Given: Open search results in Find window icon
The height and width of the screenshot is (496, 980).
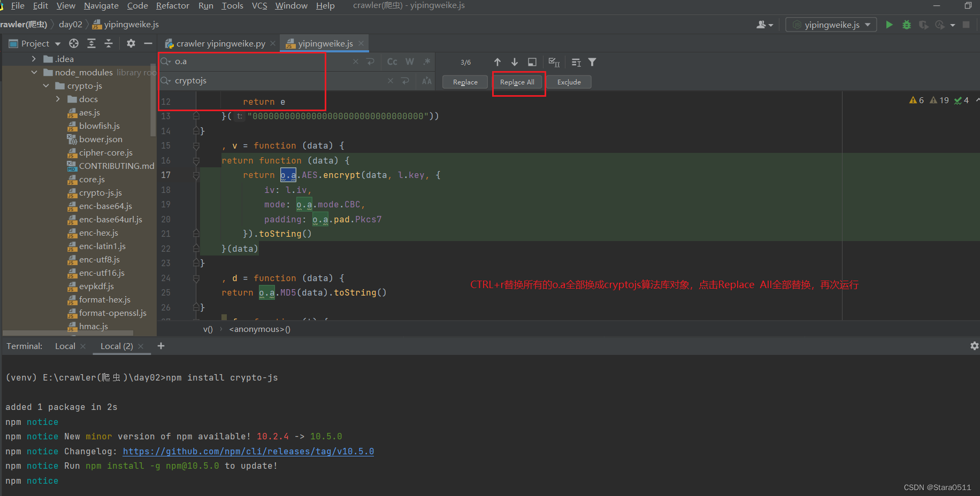Looking at the screenshot, I should (532, 62).
